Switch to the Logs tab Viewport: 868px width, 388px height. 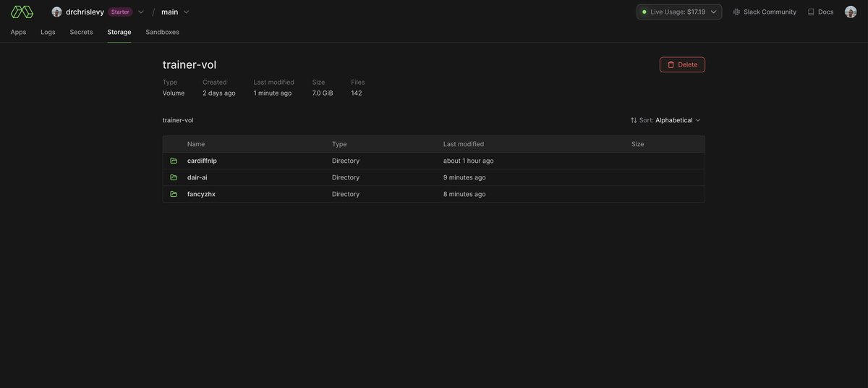[x=48, y=32]
